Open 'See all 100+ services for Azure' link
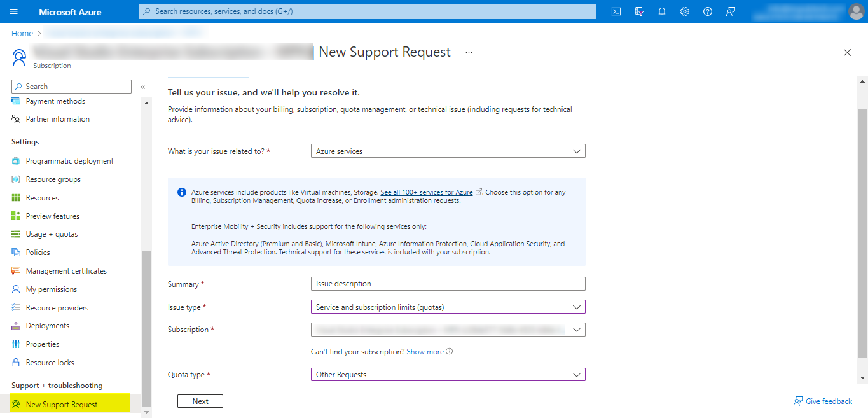 (x=426, y=192)
